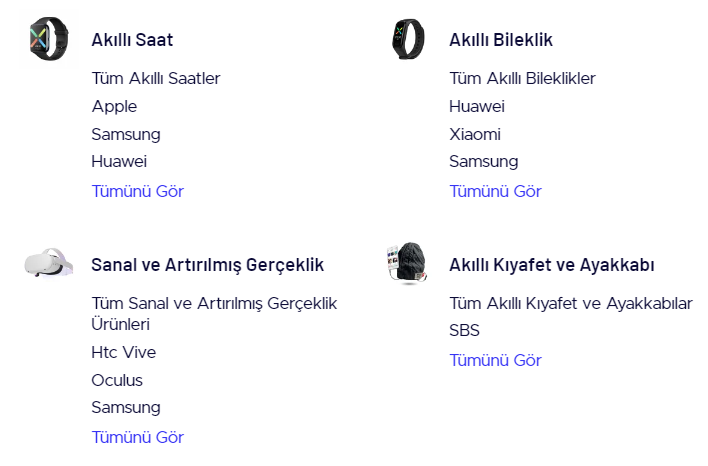Image resolution: width=708 pixels, height=466 pixels.
Task: Open the Akıllı Bileklik category heading
Action: [x=500, y=40]
